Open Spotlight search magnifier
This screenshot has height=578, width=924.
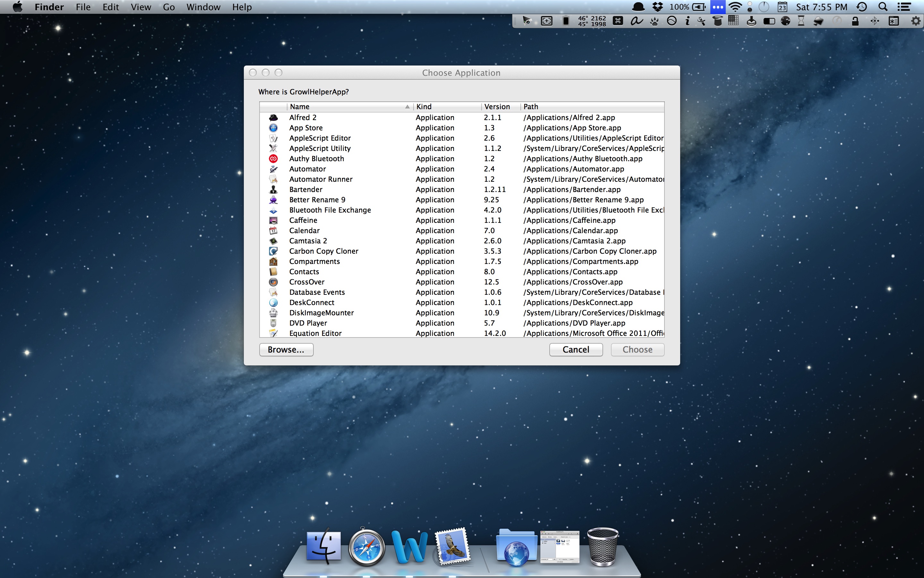pos(883,7)
